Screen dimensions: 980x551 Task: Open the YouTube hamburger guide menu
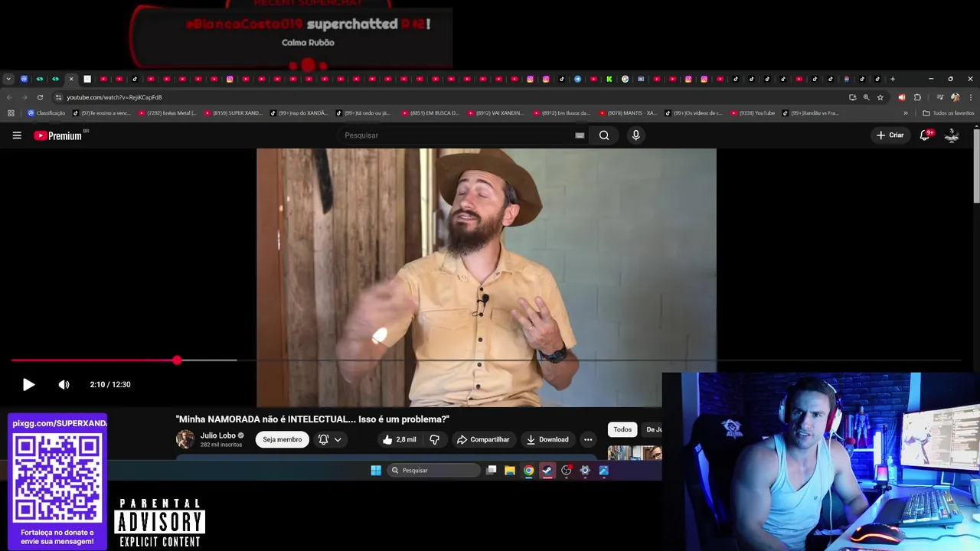click(x=17, y=135)
